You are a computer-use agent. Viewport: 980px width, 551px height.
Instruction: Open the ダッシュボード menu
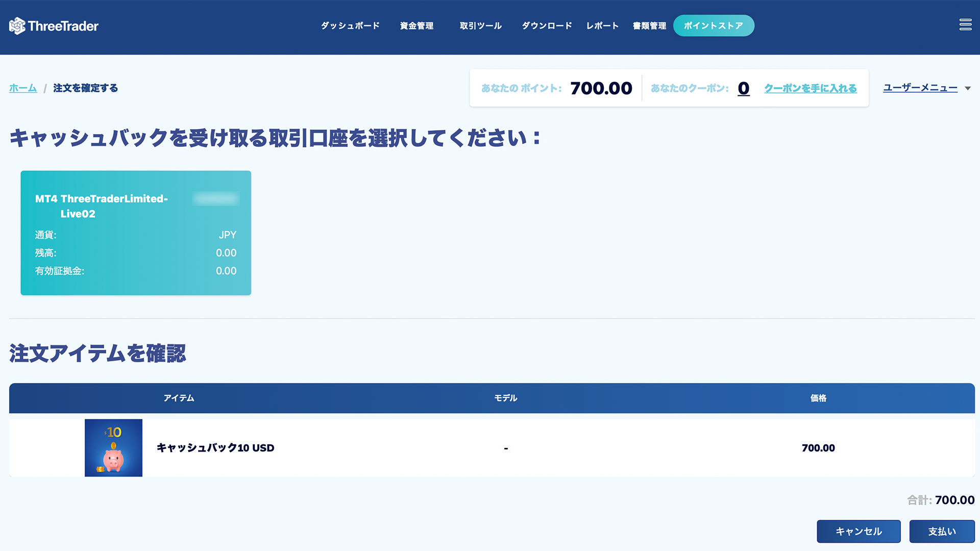coord(350,26)
